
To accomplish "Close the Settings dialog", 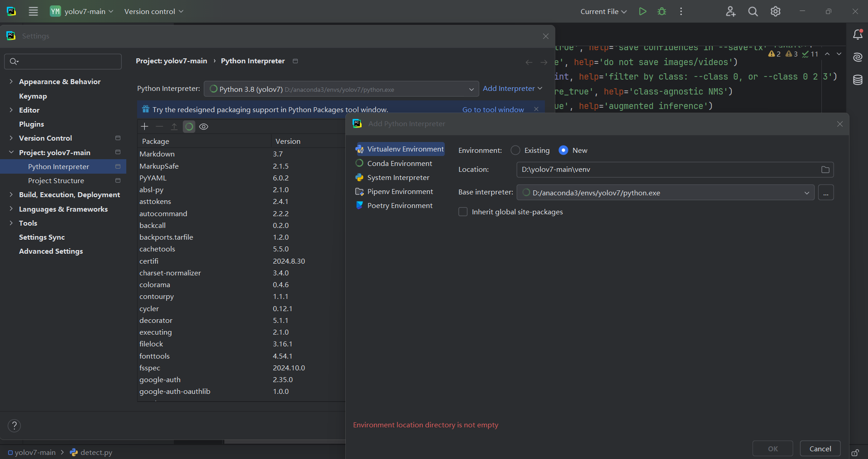I will coord(546,36).
